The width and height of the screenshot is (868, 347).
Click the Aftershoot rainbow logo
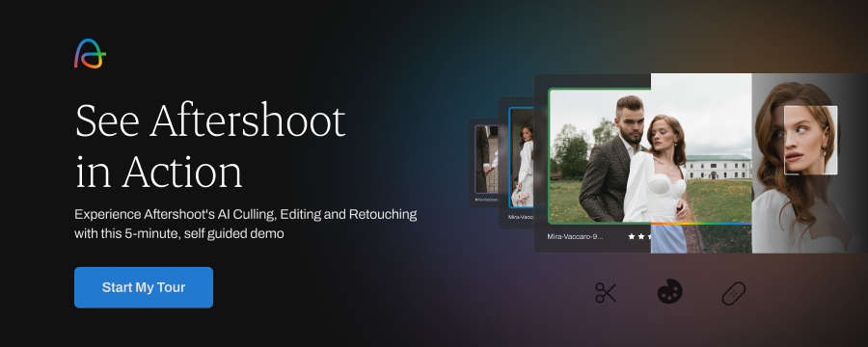click(x=90, y=54)
